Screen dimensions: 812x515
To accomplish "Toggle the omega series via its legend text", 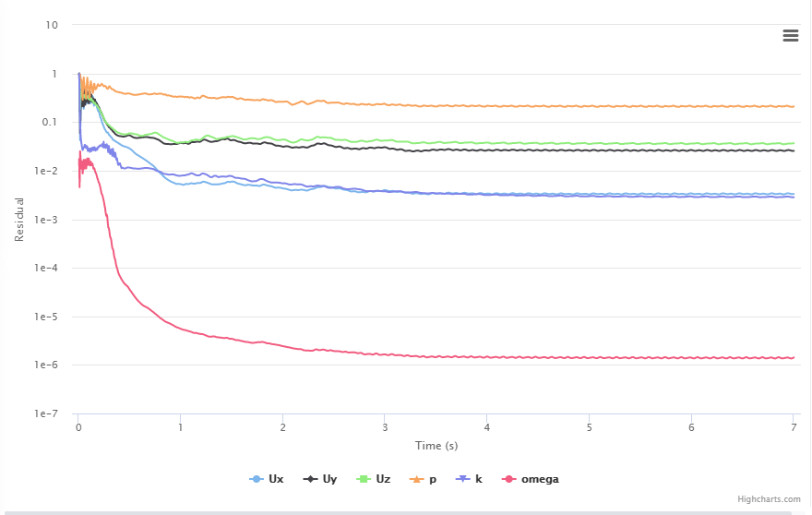I will tap(540, 479).
